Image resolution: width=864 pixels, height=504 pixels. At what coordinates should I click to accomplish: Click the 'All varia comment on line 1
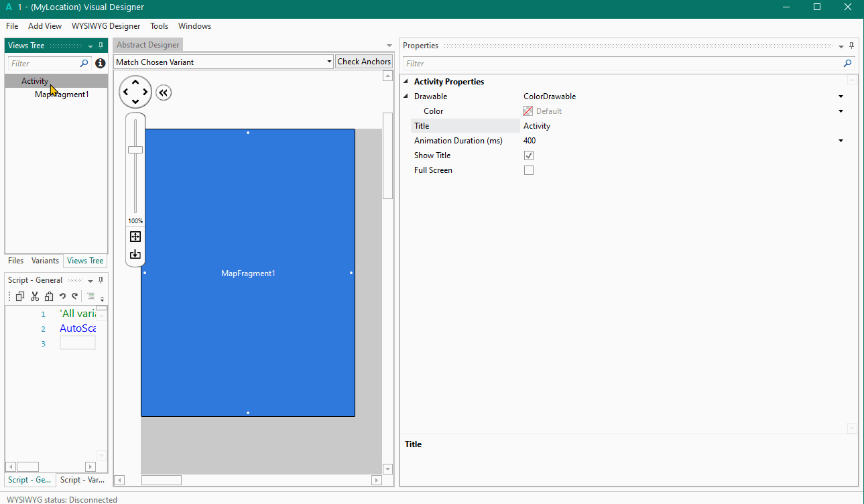[78, 314]
